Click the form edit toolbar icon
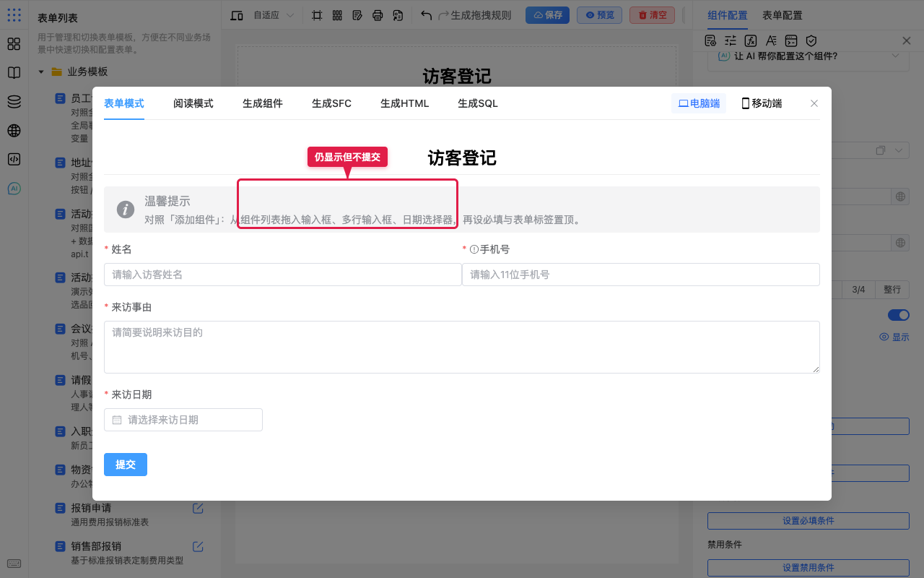This screenshot has width=924, height=578. [x=357, y=15]
